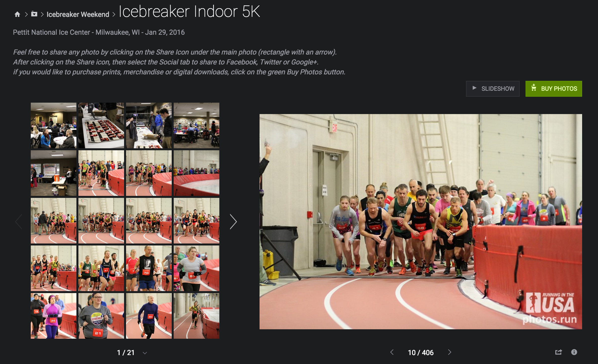Select the runner bib 70 thumbnail
Screen dimensions: 598x364
(x=149, y=268)
